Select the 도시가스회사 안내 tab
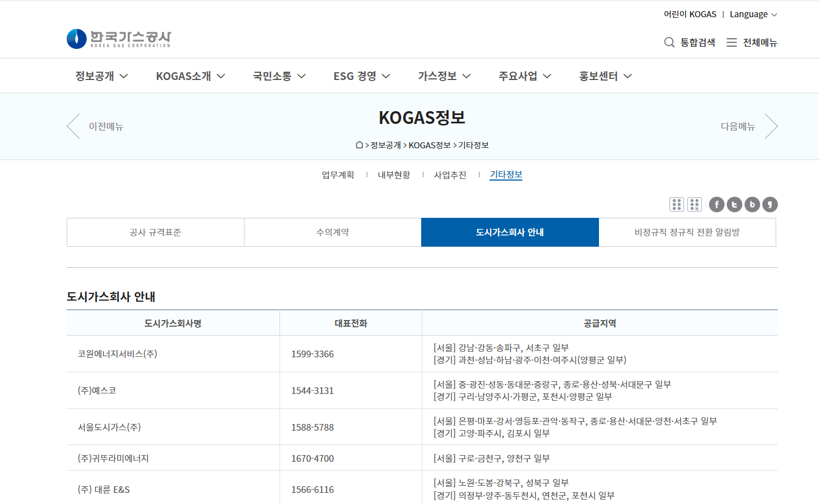 click(510, 232)
